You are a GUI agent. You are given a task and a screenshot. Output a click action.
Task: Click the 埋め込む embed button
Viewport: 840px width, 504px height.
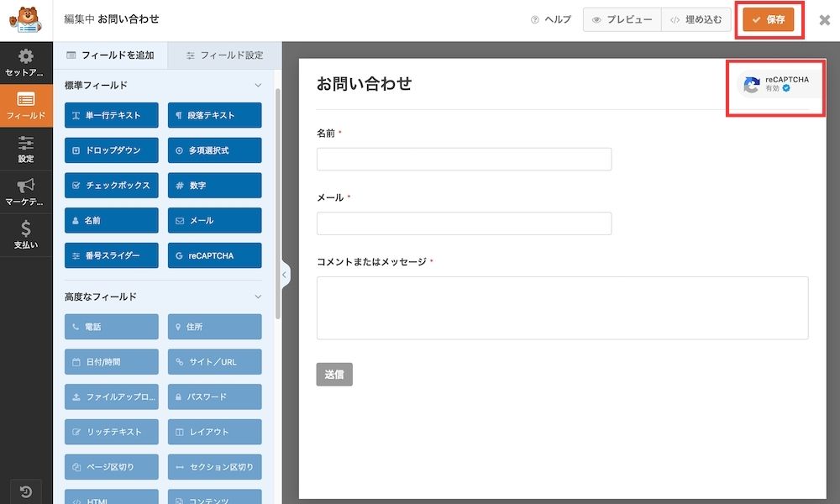[x=696, y=20]
